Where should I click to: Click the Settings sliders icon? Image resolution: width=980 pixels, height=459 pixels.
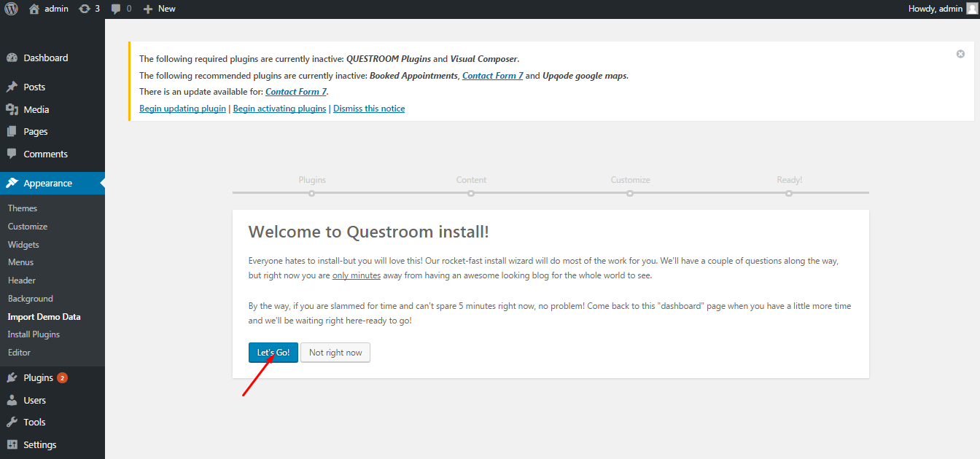(12, 444)
